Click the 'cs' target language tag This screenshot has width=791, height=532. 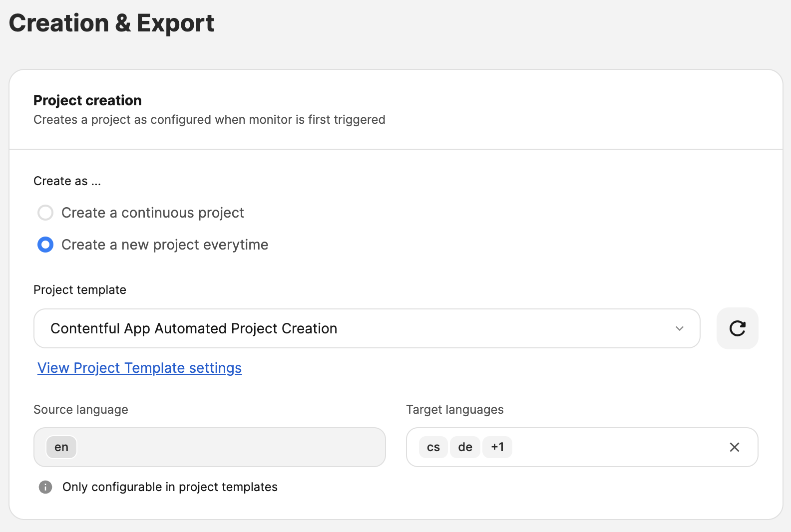point(433,447)
